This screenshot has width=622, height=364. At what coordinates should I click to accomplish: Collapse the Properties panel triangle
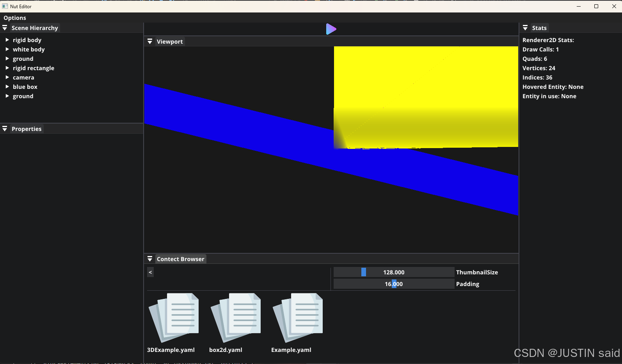point(5,129)
